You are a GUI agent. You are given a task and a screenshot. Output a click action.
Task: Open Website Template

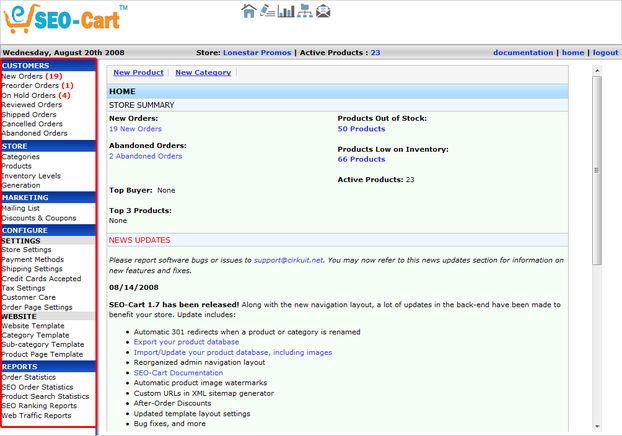pos(33,326)
